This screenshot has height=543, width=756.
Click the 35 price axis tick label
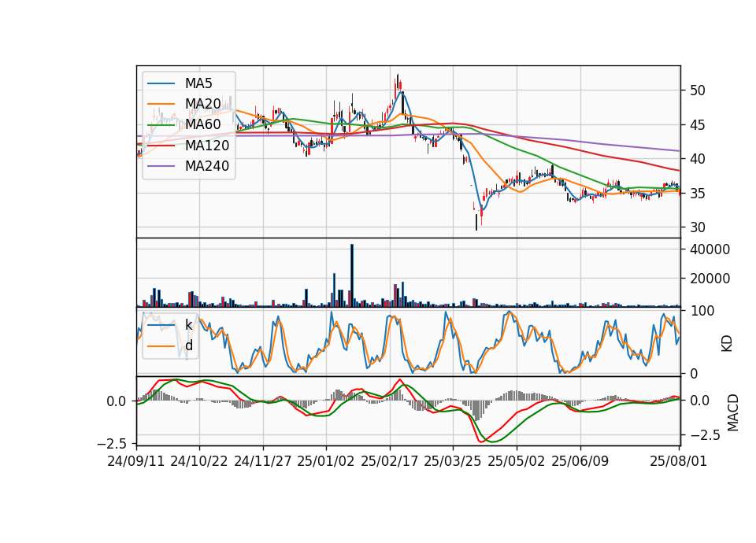pos(697,194)
